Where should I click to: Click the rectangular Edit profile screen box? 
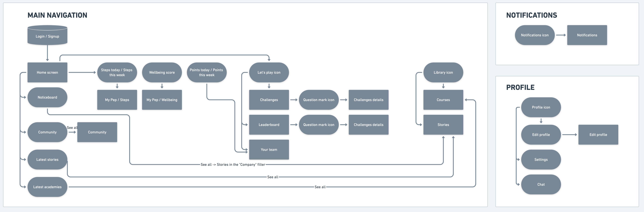[598, 135]
